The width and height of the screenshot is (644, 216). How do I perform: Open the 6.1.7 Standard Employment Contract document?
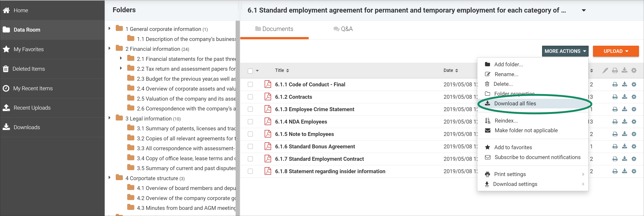[x=319, y=159]
